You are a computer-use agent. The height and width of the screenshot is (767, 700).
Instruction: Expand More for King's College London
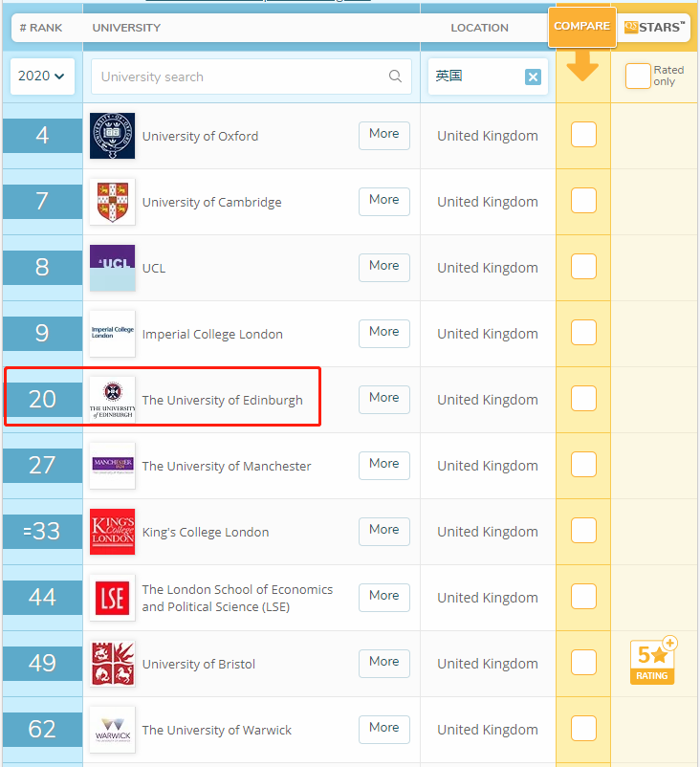pos(384,532)
